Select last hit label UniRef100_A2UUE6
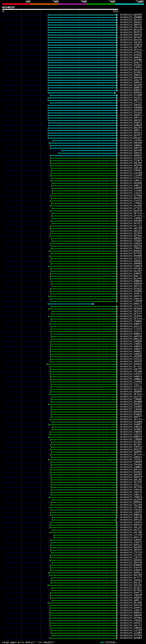 131,638
